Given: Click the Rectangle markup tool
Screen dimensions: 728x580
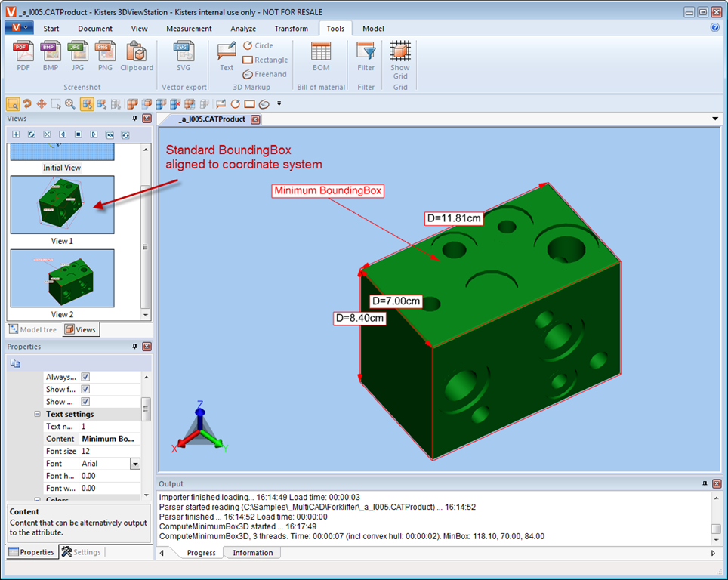Looking at the screenshot, I should (x=265, y=60).
